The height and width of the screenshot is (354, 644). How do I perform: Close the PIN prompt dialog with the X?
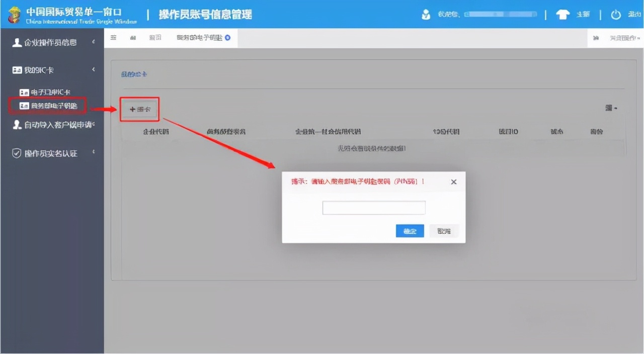coord(453,182)
